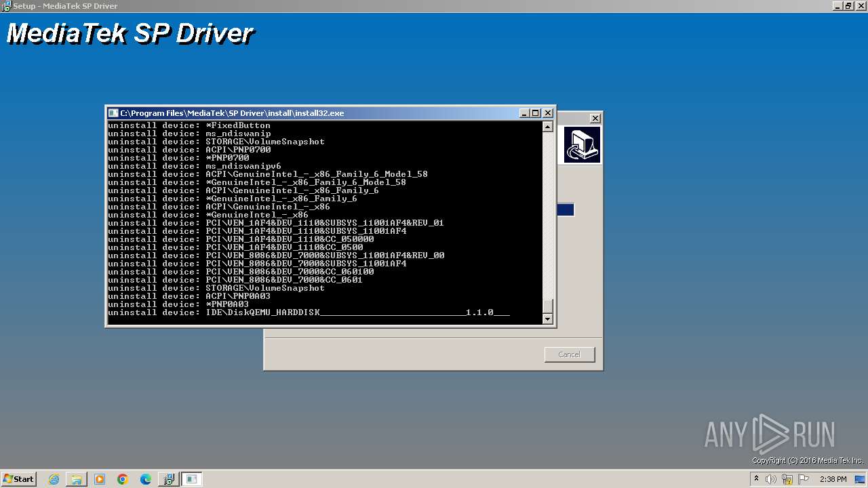Launch Internet Explorer from taskbar
868x488 pixels.
54,479
